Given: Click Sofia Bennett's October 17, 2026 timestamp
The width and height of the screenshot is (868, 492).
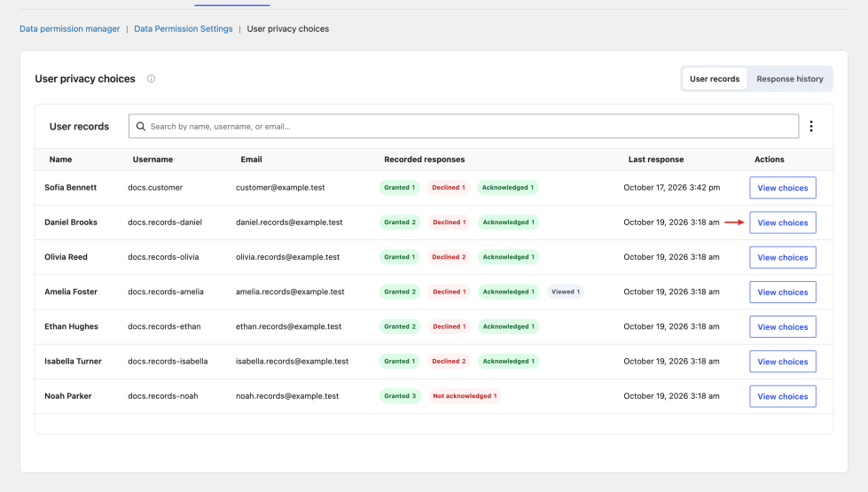Looking at the screenshot, I should pos(671,188).
